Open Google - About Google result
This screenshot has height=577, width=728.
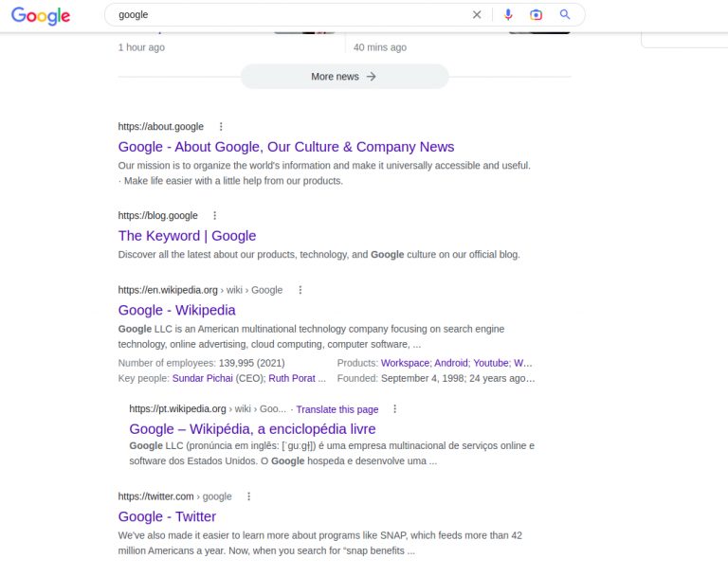click(x=285, y=147)
